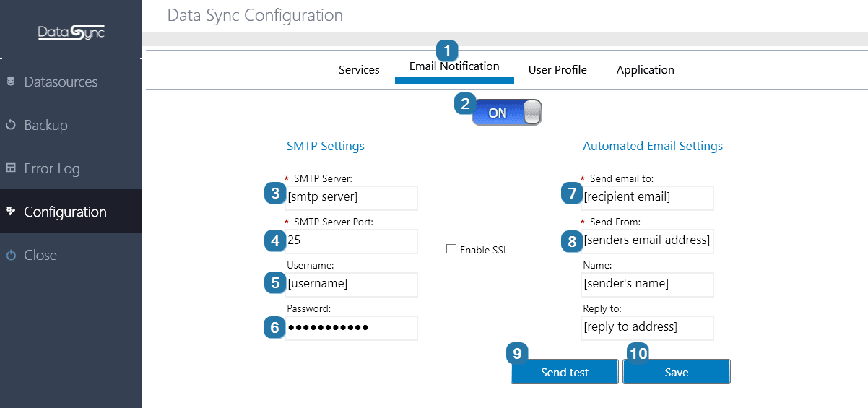Click the Send From field

(647, 241)
